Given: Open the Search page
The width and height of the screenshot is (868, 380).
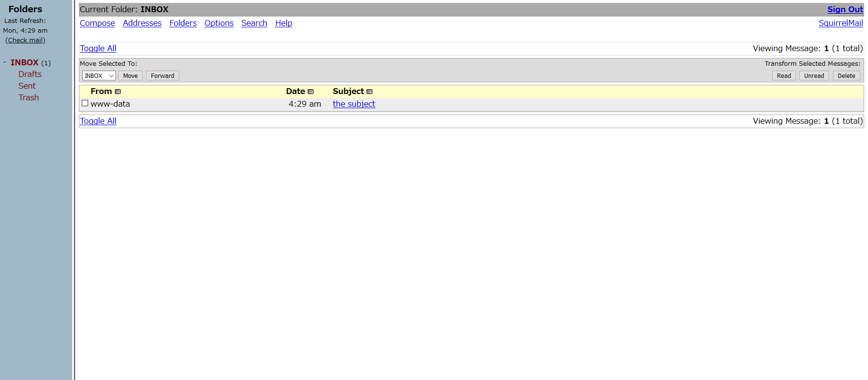Looking at the screenshot, I should click(254, 23).
